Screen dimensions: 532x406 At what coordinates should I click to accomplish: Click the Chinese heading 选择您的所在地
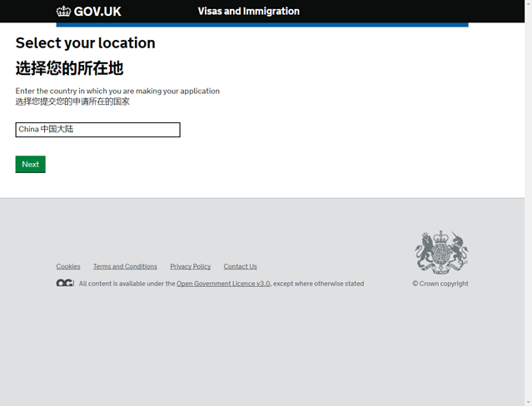point(69,69)
